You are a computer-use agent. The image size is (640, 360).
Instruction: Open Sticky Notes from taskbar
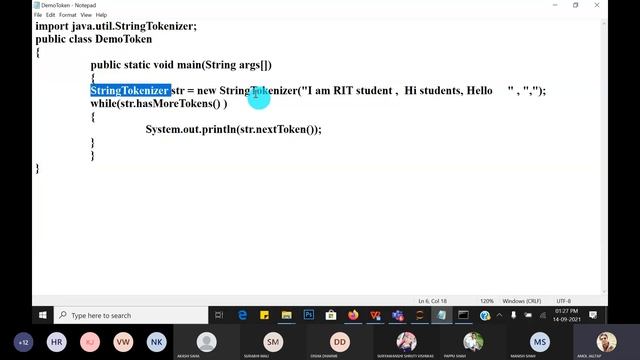pos(264,315)
